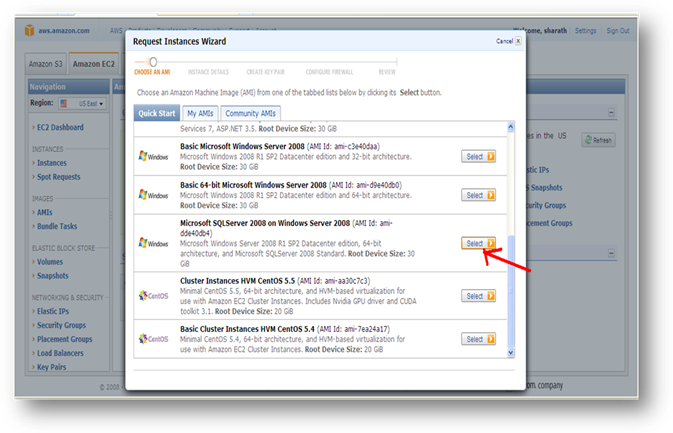The width and height of the screenshot is (673, 433).
Task: Open Volumes under Elastic Block Store
Action: 50,262
